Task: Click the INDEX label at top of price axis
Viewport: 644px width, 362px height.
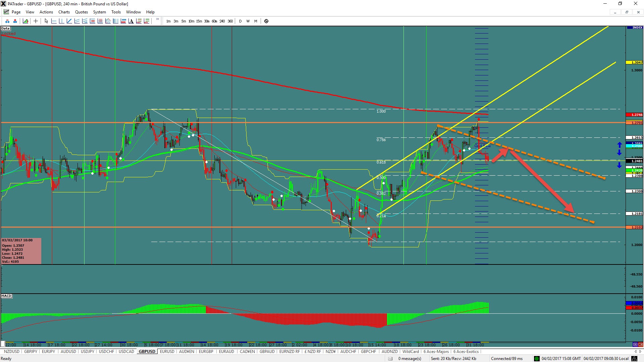Action: (635, 27)
